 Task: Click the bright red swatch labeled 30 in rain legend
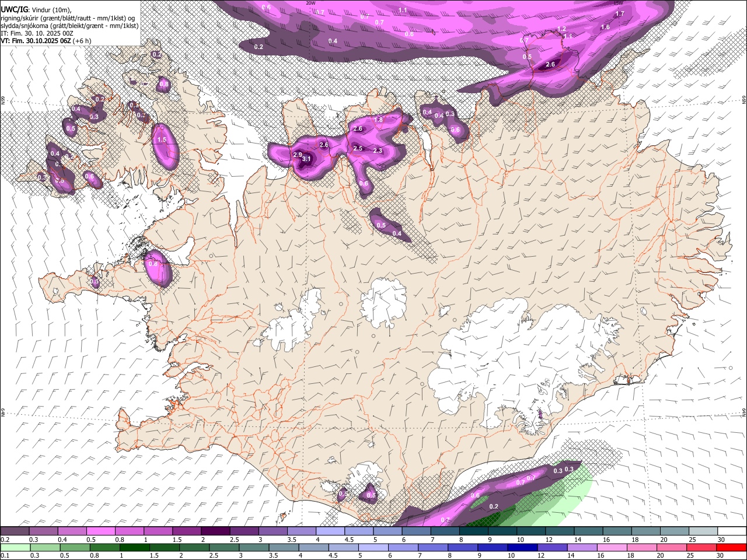(x=732, y=548)
